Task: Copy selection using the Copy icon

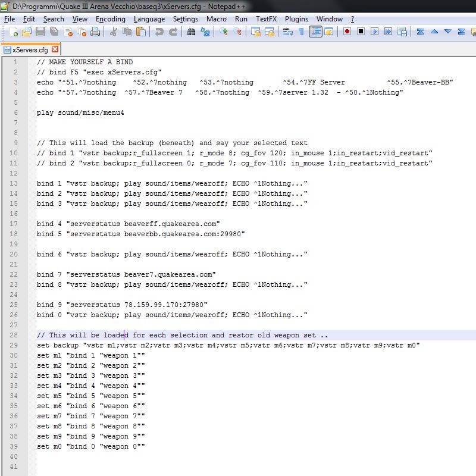Action: pos(127,32)
